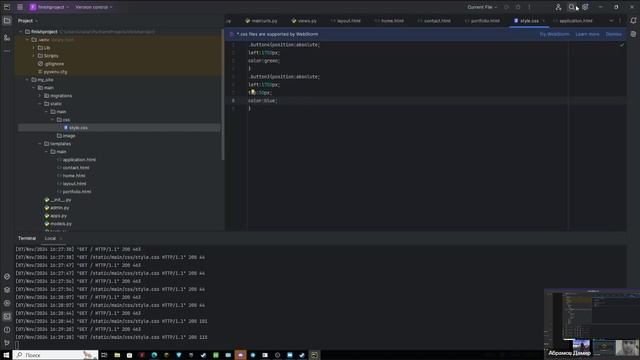Click the Dismiss link in the banner
The width and height of the screenshot is (640, 360).
pos(613,34)
